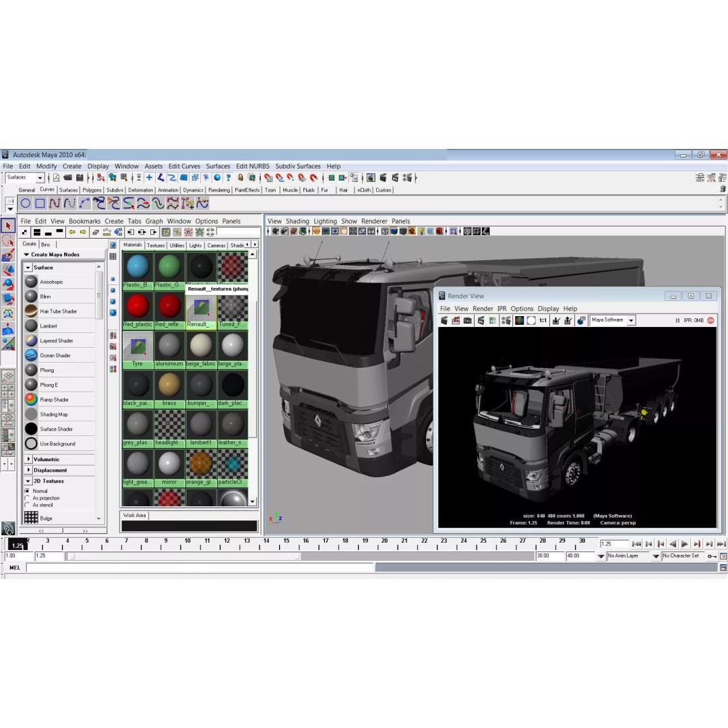Click the MEL command line input field
Screen dimensions: 728x728
tap(200, 568)
